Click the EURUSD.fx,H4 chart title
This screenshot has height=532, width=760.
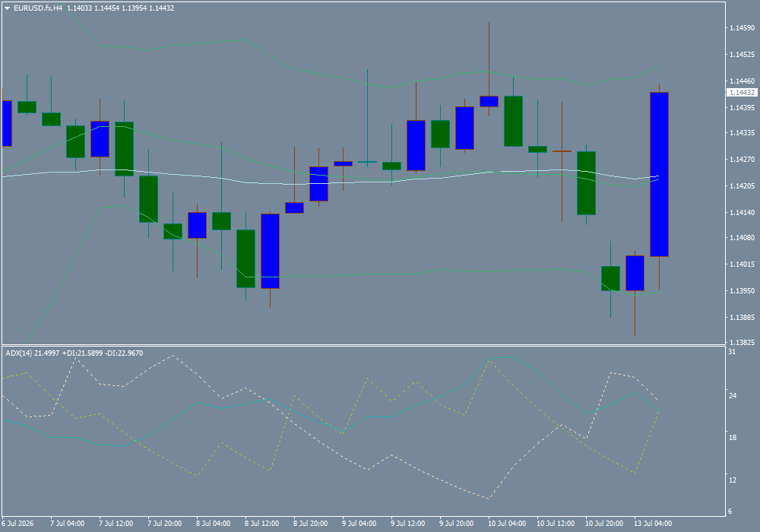(x=38, y=8)
